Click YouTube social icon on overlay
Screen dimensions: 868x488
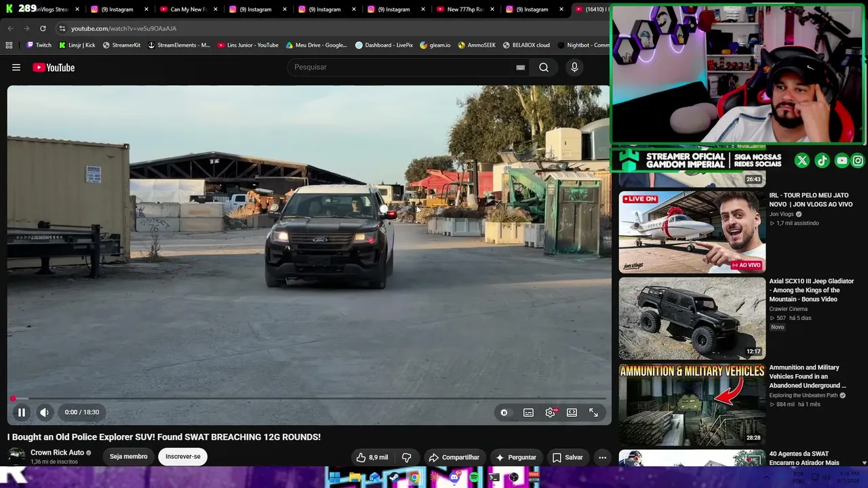coord(842,161)
